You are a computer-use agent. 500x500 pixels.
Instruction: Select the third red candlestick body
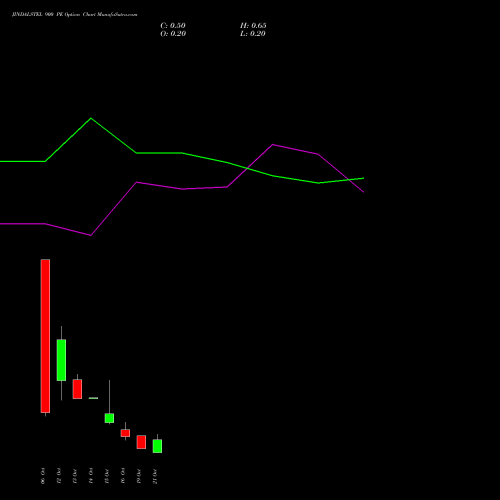[x=77, y=389]
